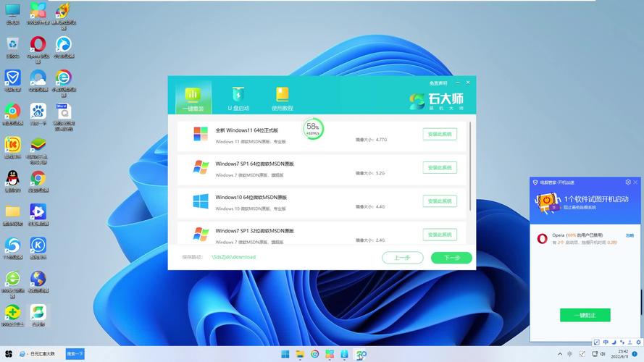Close the 电脑管家 startup popup
Screen dimensions: 644x362
coord(635,182)
